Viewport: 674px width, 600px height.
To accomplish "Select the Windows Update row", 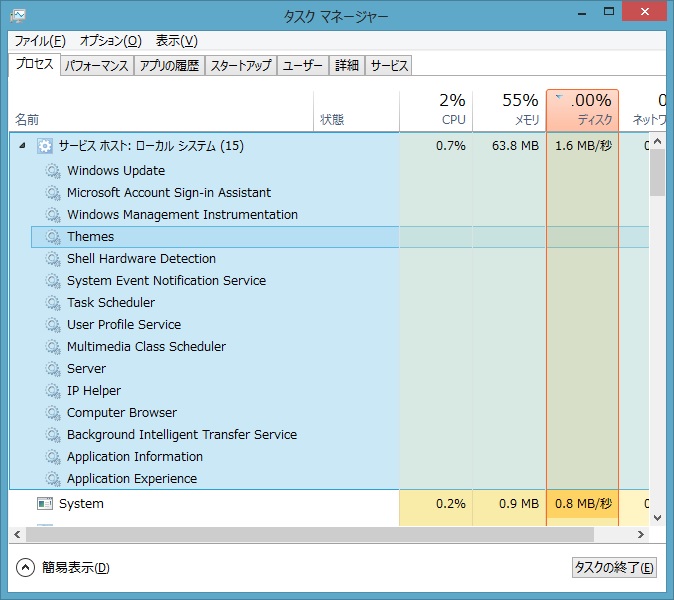I will coord(329,171).
